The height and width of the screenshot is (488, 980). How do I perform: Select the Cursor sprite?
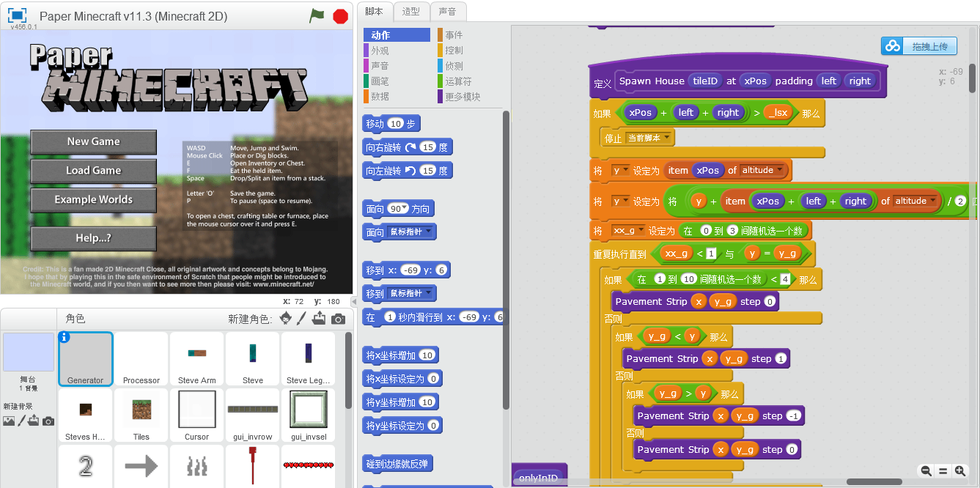point(197,415)
